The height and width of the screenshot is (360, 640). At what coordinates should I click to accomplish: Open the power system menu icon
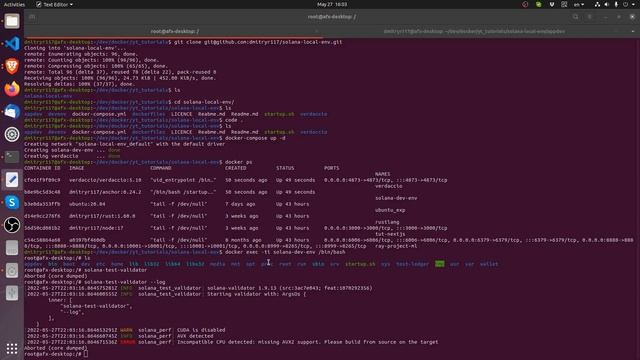(625, 4)
